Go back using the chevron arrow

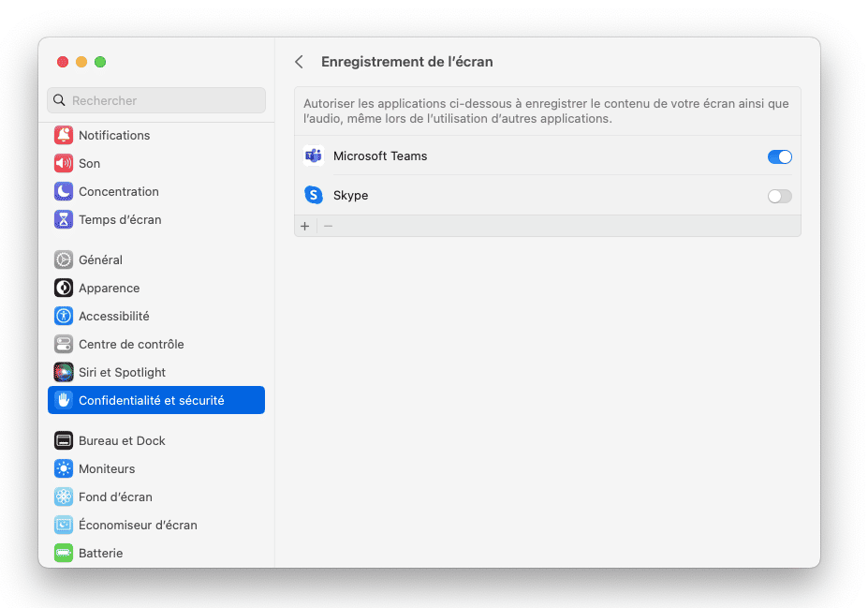[x=299, y=62]
